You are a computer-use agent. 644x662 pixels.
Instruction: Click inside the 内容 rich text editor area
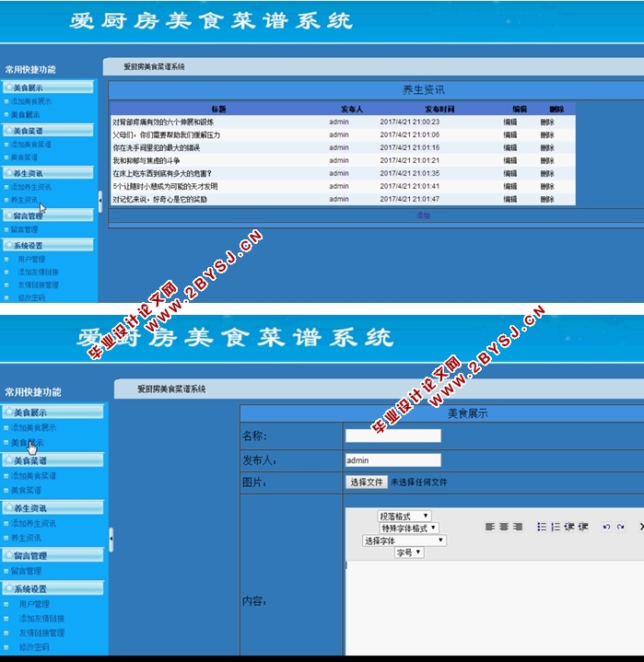pos(495,608)
